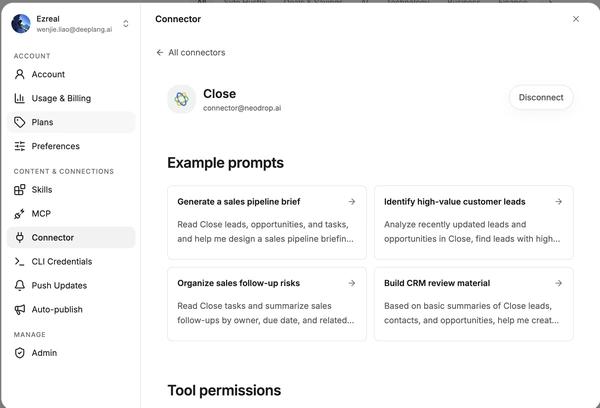The height and width of the screenshot is (408, 600).
Task: Click the Auto-publish megaphone icon
Action: 20,309
